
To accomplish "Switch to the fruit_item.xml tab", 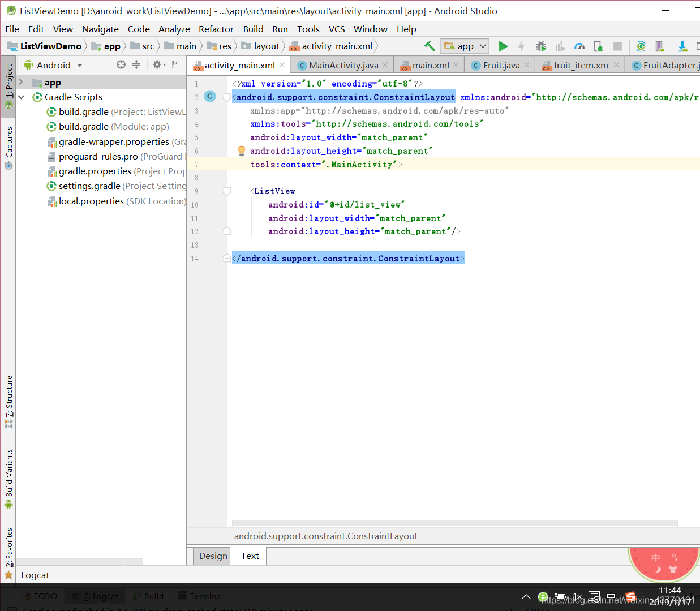I will point(581,66).
